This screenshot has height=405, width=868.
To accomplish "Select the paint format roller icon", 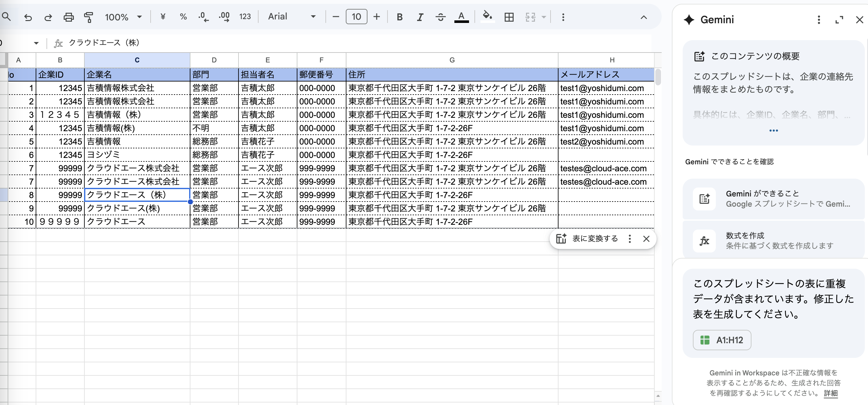I will [x=89, y=17].
